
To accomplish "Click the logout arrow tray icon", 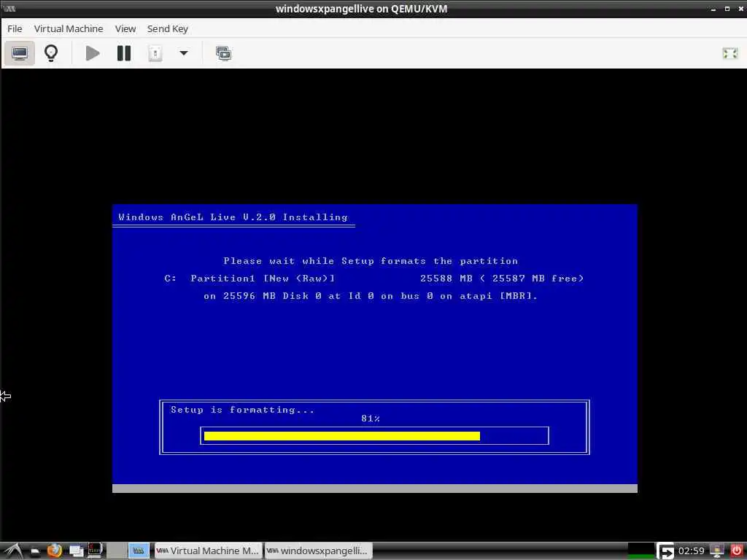I will (x=665, y=551).
